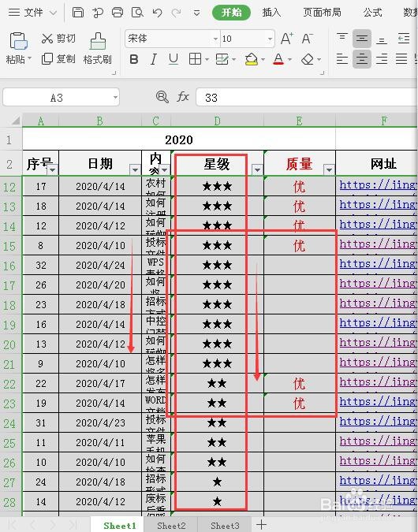Switch to the 页面布局 ribbon tab

click(x=323, y=13)
